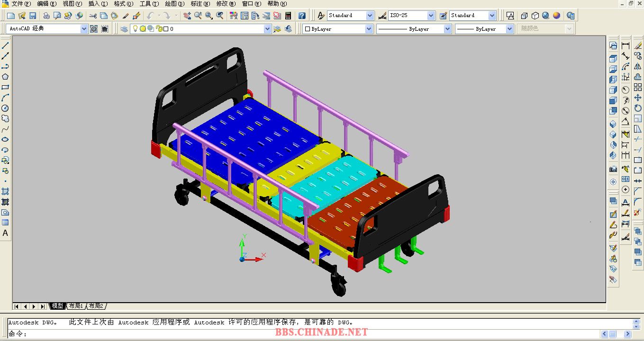Select the Line drawing tool
This screenshot has height=341, width=644.
pos(5,45)
